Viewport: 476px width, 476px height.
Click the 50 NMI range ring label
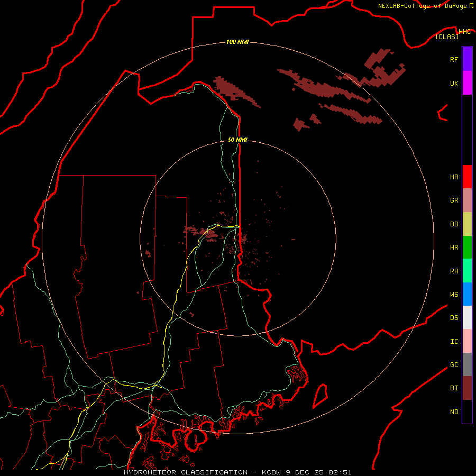pos(237,140)
